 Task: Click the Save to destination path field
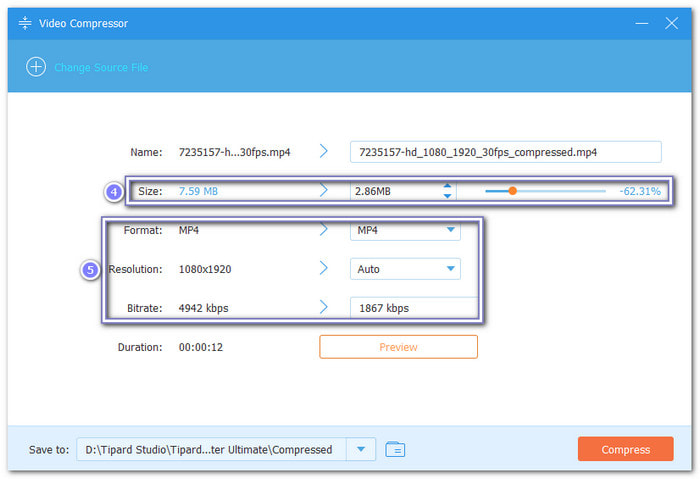tap(210, 449)
